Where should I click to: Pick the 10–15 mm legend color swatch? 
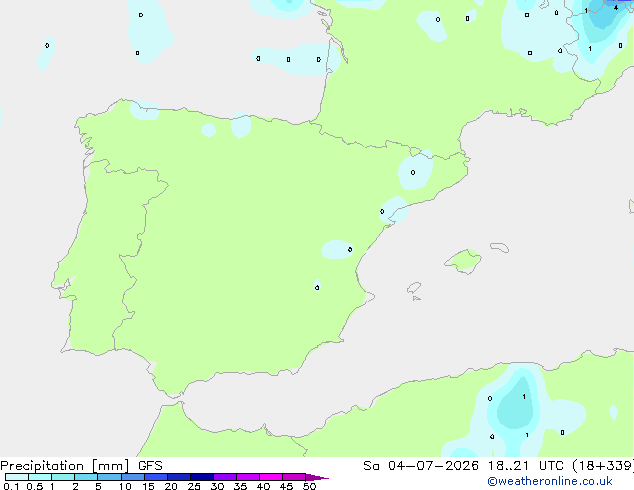(133, 477)
